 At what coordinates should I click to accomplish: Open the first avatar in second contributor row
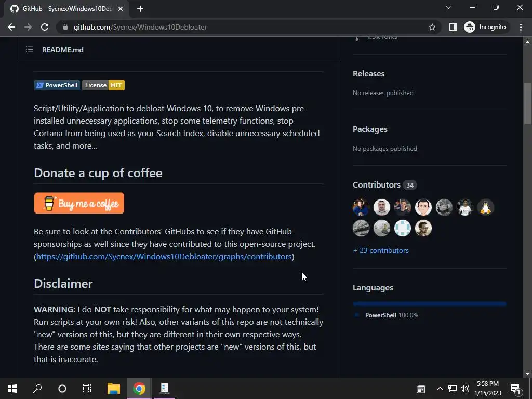(x=361, y=229)
